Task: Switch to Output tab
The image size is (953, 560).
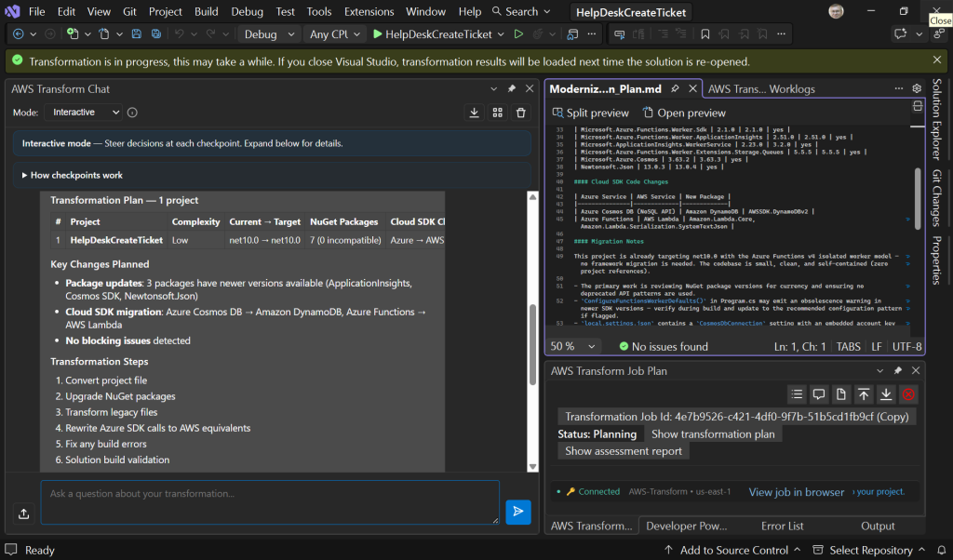Action: click(878, 526)
